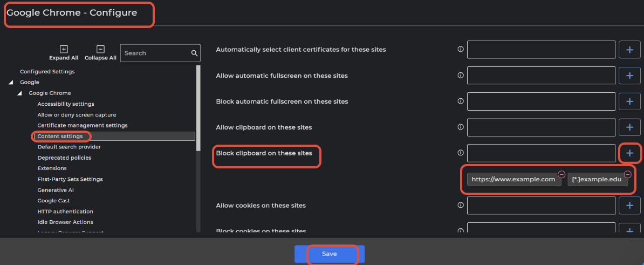The height and width of the screenshot is (265, 644).
Task: Remove https://www.example.com from blocked list
Action: (x=561, y=174)
